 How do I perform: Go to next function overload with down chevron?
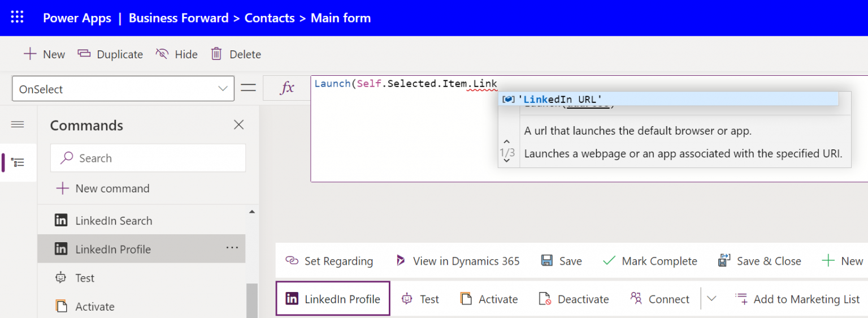(x=507, y=161)
